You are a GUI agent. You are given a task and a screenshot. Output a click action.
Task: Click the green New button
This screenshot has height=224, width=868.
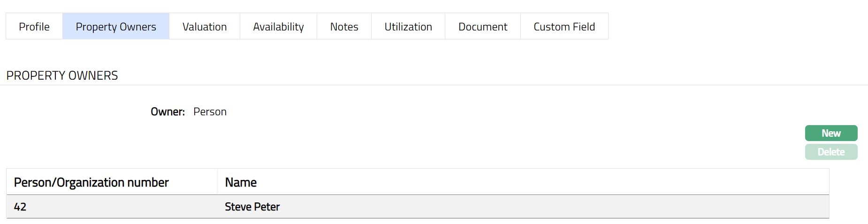[x=831, y=133]
